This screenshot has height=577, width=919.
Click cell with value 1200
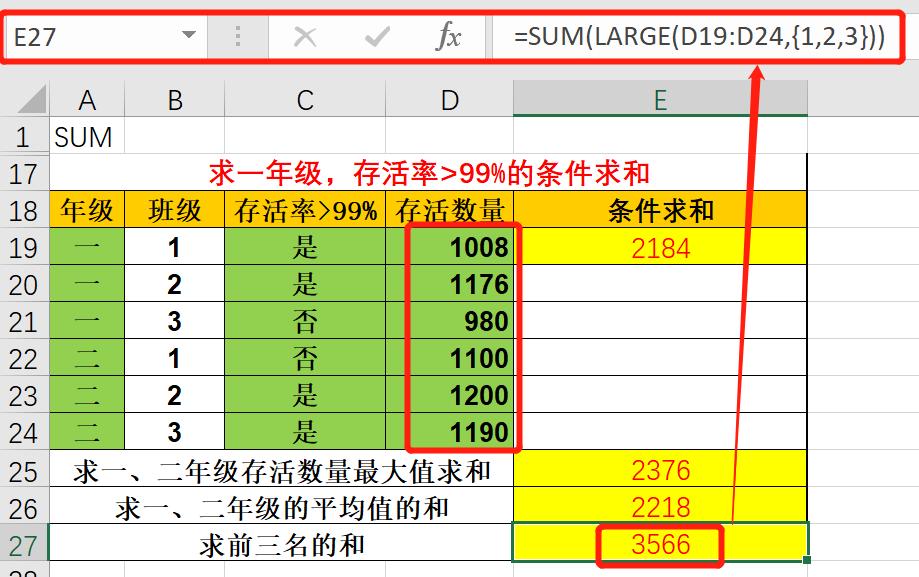pos(450,395)
